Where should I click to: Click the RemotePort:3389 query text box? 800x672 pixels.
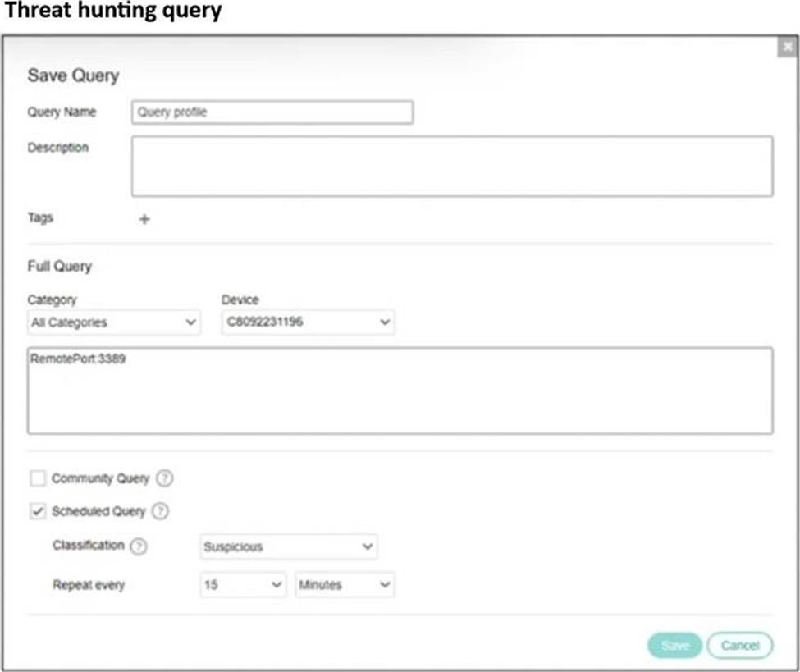(400, 391)
